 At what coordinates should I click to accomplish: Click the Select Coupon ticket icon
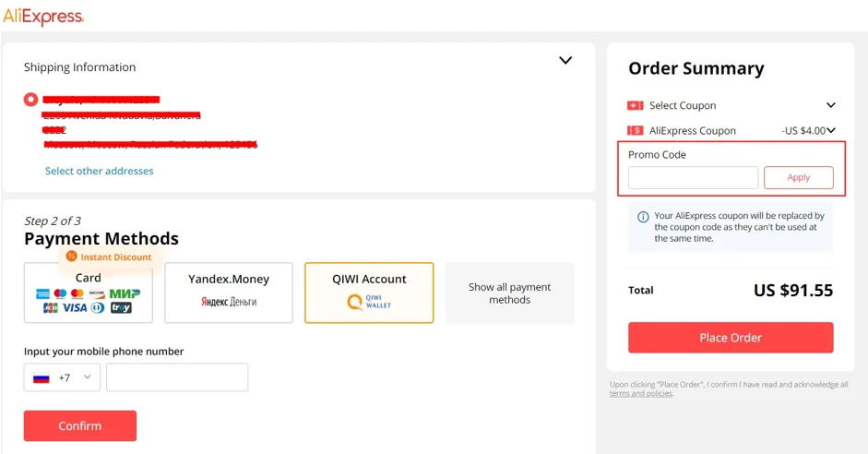635,106
